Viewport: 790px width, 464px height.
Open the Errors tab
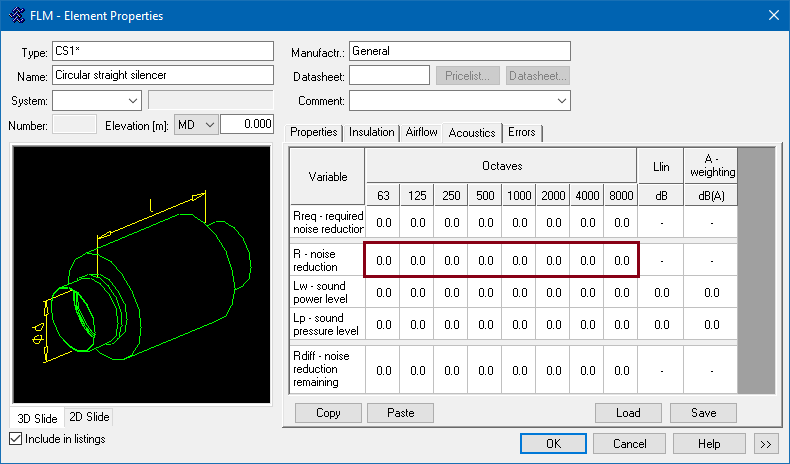click(x=521, y=132)
